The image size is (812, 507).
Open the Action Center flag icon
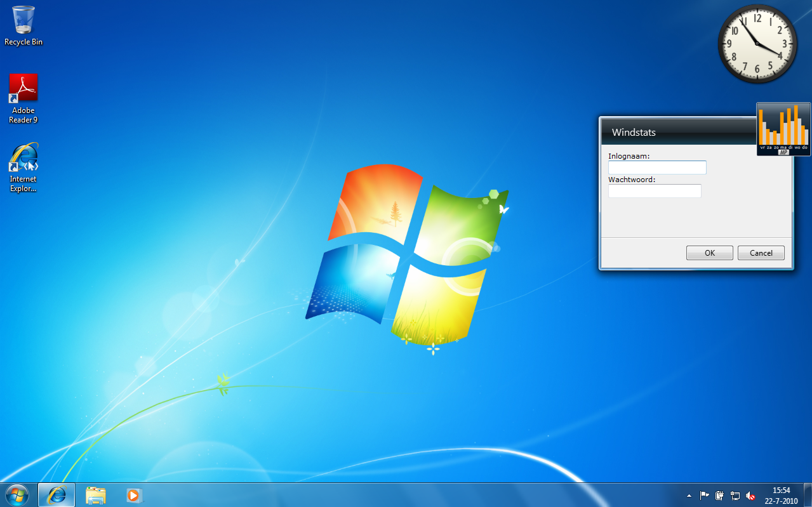pyautogui.click(x=704, y=496)
